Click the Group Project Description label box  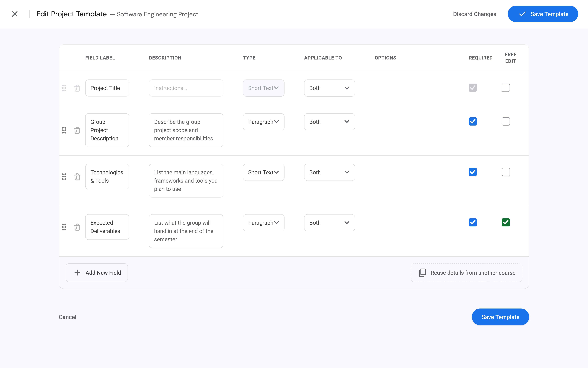(x=107, y=130)
